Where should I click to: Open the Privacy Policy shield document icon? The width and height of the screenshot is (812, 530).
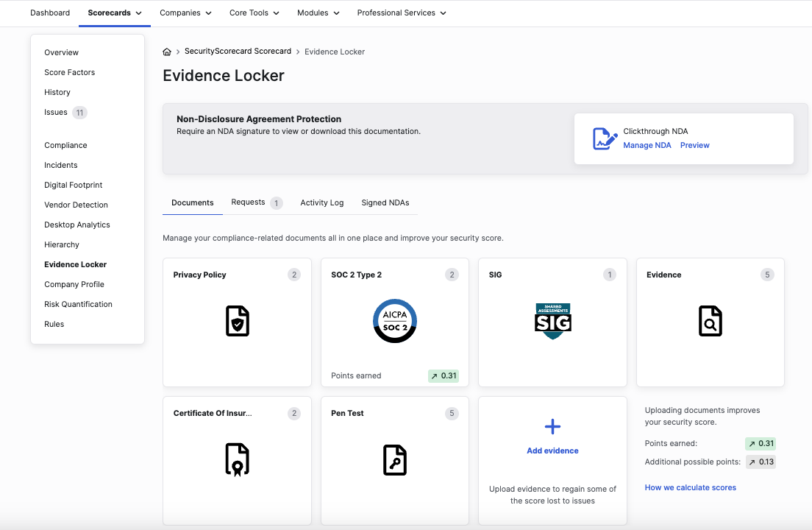[x=237, y=321]
